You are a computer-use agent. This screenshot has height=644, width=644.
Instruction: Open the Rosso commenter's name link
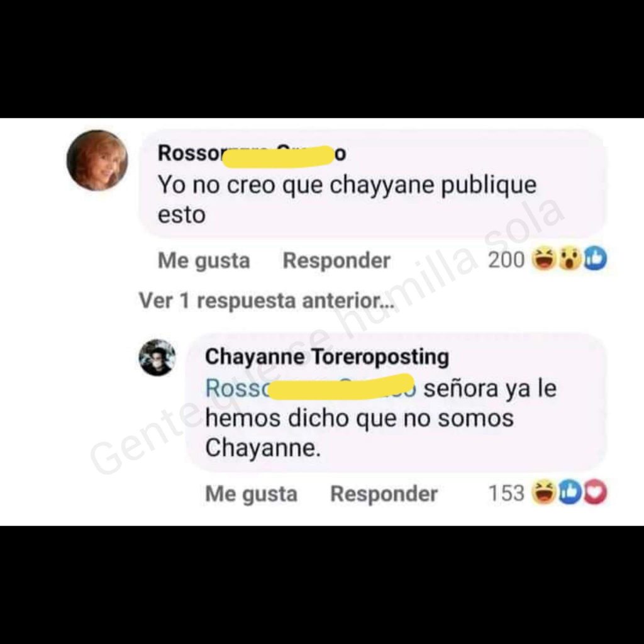(x=252, y=154)
